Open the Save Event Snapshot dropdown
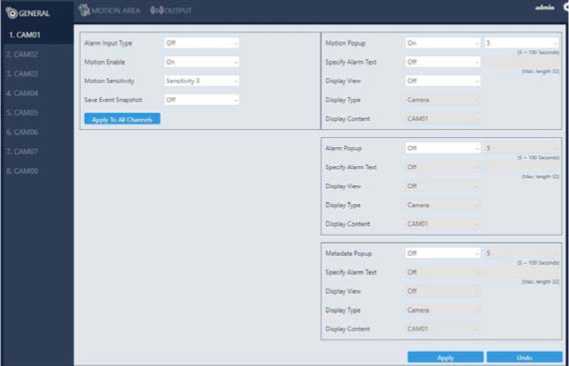Screen dimensions: 569x366 point(201,100)
